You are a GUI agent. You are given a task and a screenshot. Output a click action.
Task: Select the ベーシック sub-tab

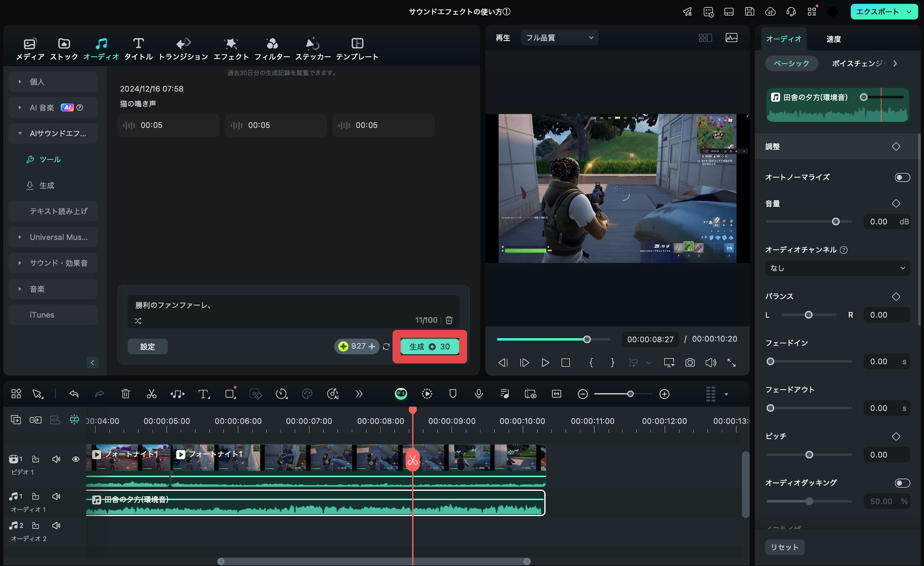[791, 63]
